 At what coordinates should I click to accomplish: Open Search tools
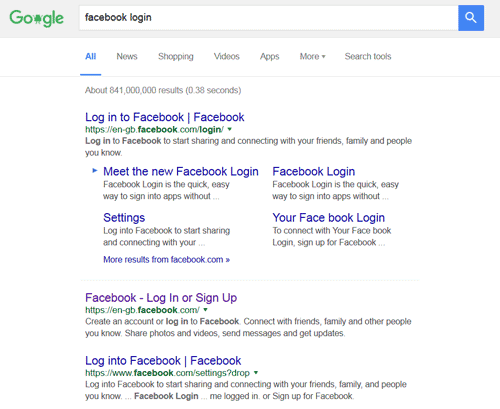coord(368,56)
